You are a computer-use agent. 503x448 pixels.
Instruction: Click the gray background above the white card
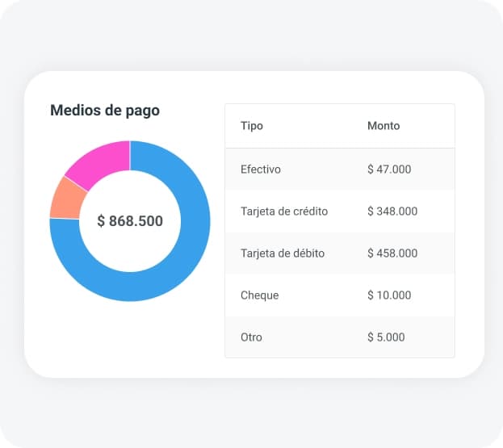coord(251,36)
